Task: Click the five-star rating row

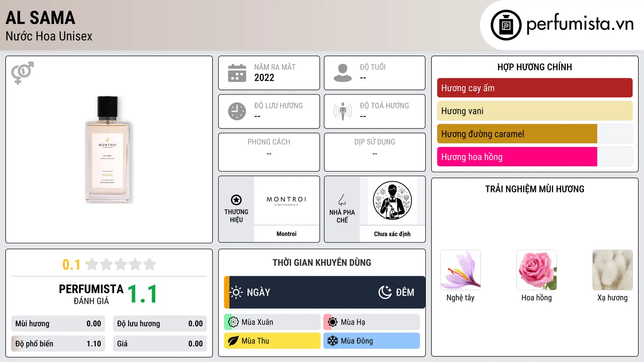Action: coord(121,264)
